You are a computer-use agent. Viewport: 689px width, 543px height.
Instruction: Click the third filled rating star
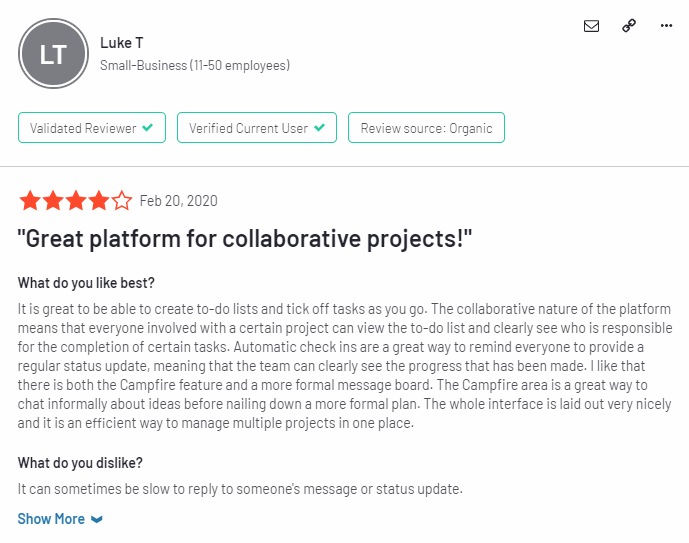coord(76,201)
